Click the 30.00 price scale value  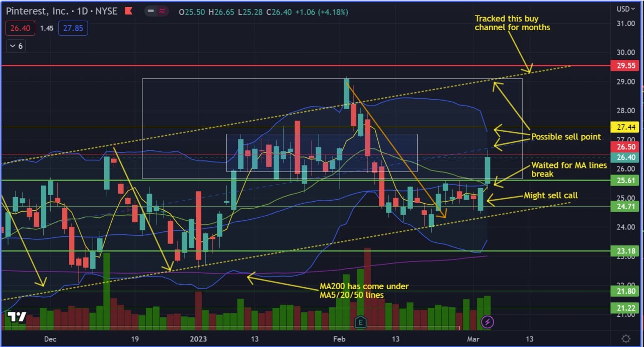point(625,52)
